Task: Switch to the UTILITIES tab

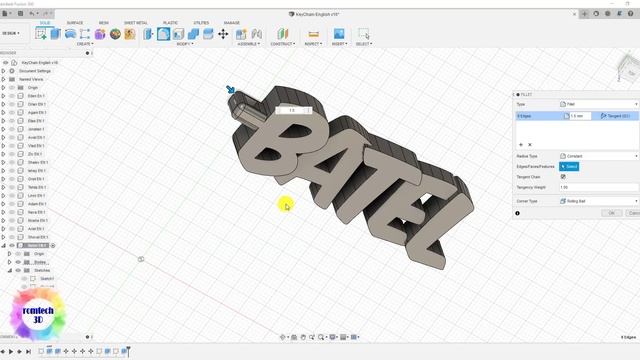Action: (x=201, y=22)
